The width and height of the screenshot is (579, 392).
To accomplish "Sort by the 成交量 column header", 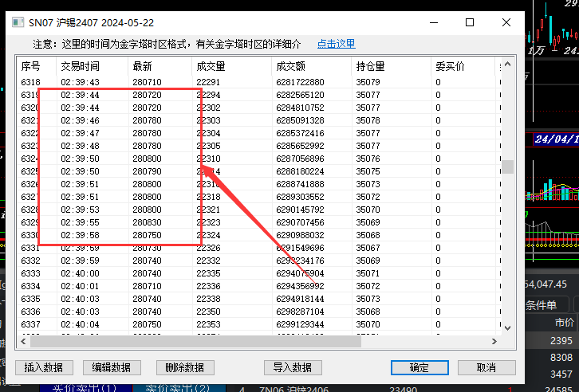I will 231,66.
